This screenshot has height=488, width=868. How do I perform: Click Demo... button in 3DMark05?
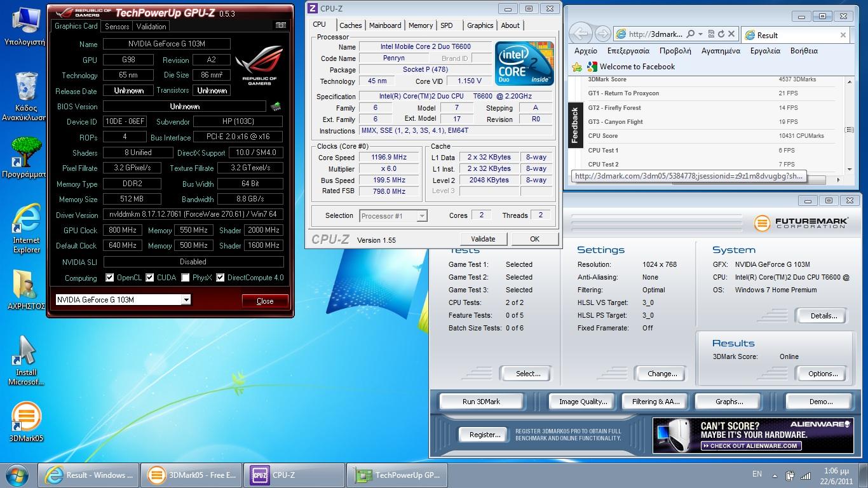tap(820, 402)
